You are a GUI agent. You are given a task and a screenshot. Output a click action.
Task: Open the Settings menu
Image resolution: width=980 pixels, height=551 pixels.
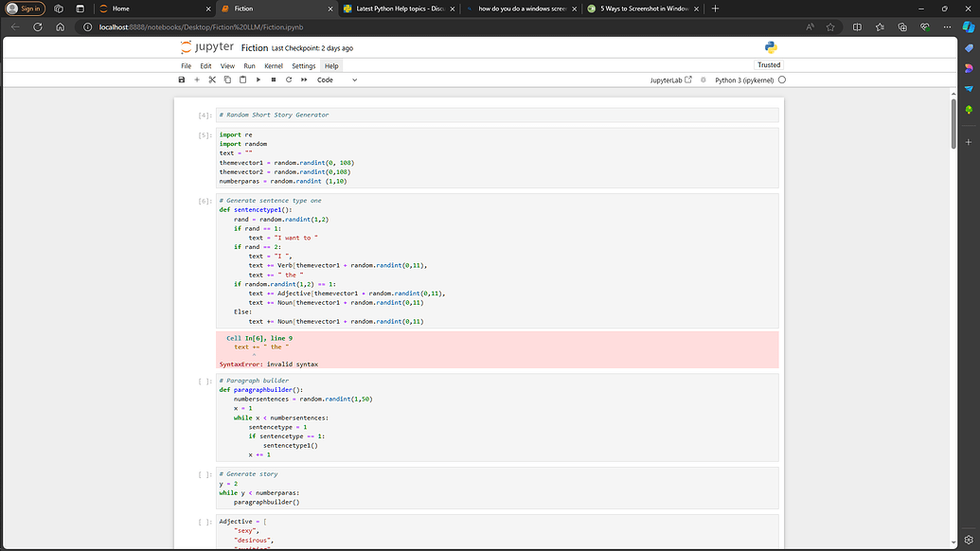pyautogui.click(x=304, y=65)
